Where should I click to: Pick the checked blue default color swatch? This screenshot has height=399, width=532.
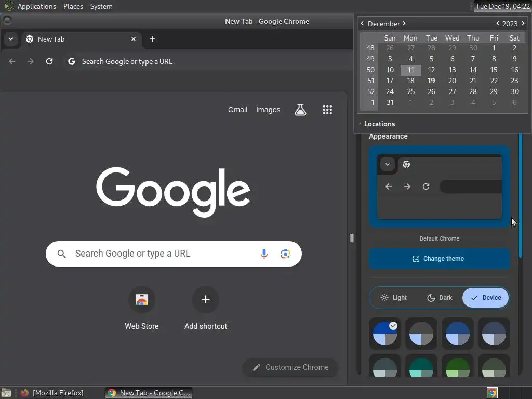385,334
